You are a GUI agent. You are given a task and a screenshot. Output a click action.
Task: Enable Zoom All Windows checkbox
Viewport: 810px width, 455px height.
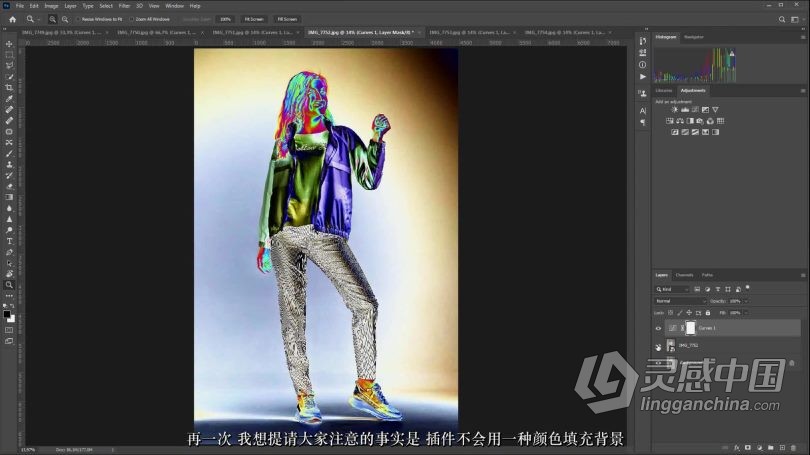pos(132,19)
